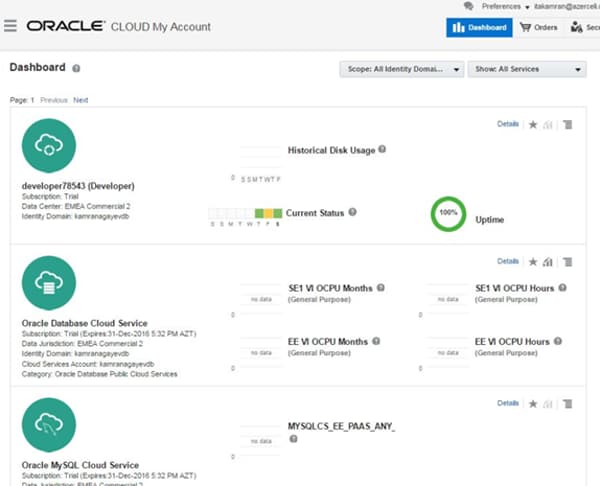Toggle favorite star for Oracle MySQL service
The image size is (600, 486).
532,403
